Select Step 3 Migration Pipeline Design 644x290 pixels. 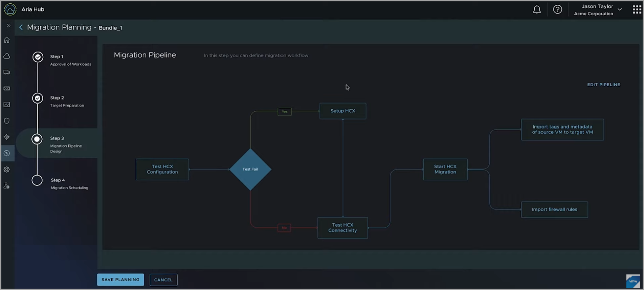tap(66, 144)
